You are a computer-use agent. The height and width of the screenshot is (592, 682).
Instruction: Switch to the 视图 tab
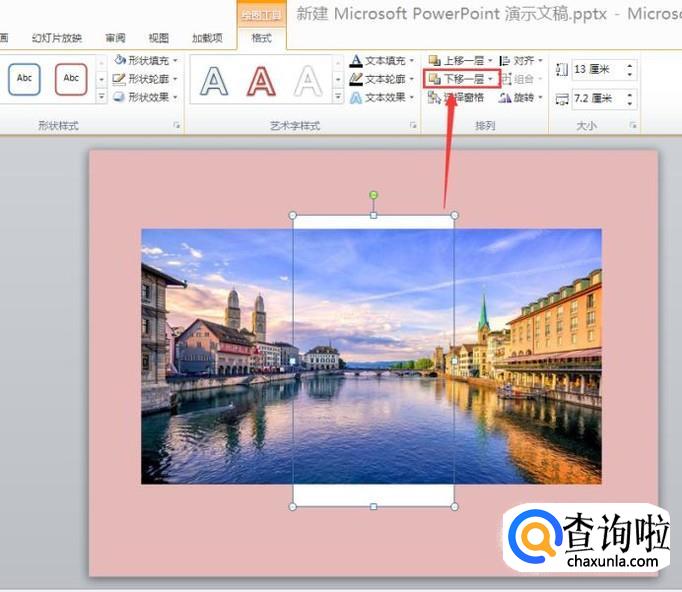pyautogui.click(x=158, y=38)
